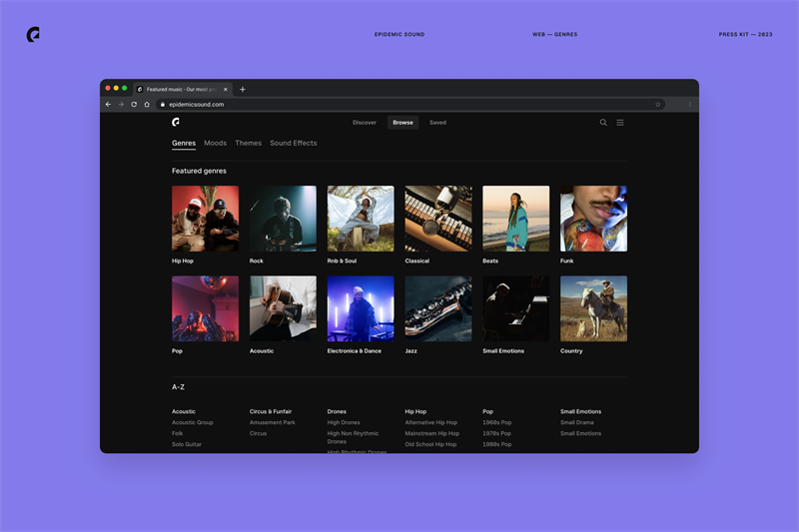Open the 1980s Pop link
The width and height of the screenshot is (799, 532).
click(x=496, y=444)
